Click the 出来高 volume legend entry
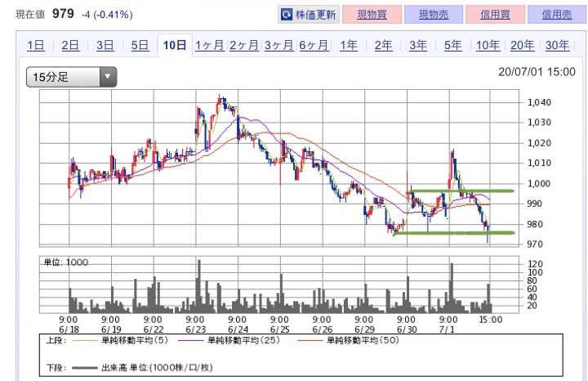Viewport: 588px width, 381px height. 142,367
